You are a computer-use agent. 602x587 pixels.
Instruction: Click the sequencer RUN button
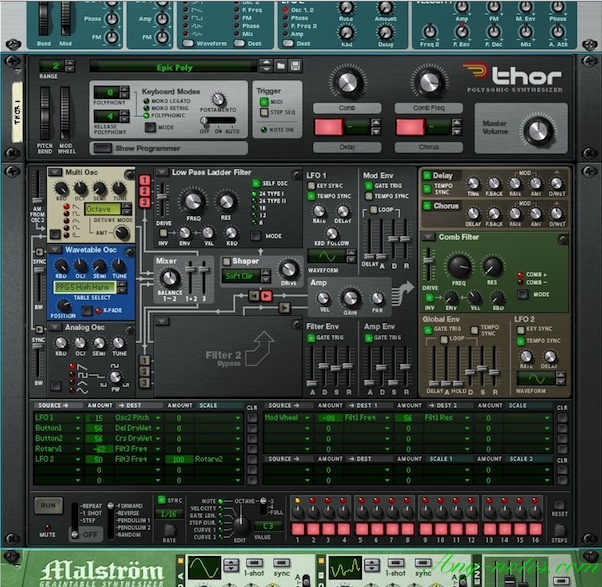(x=48, y=505)
